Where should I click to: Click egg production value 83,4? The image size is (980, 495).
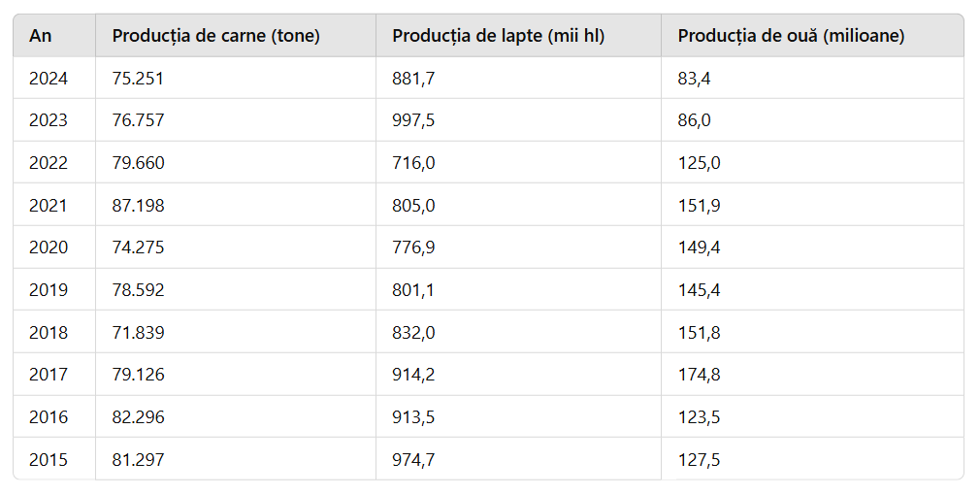coord(695,79)
